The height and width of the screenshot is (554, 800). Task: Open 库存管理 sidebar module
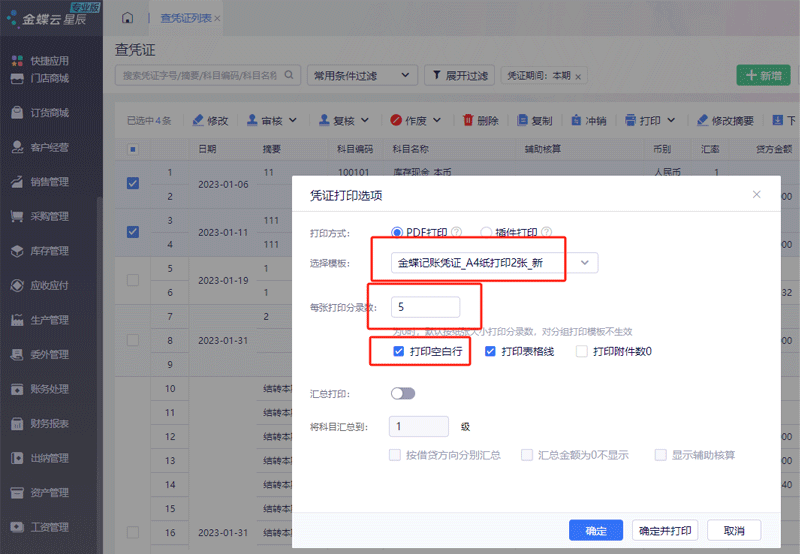[x=40, y=251]
